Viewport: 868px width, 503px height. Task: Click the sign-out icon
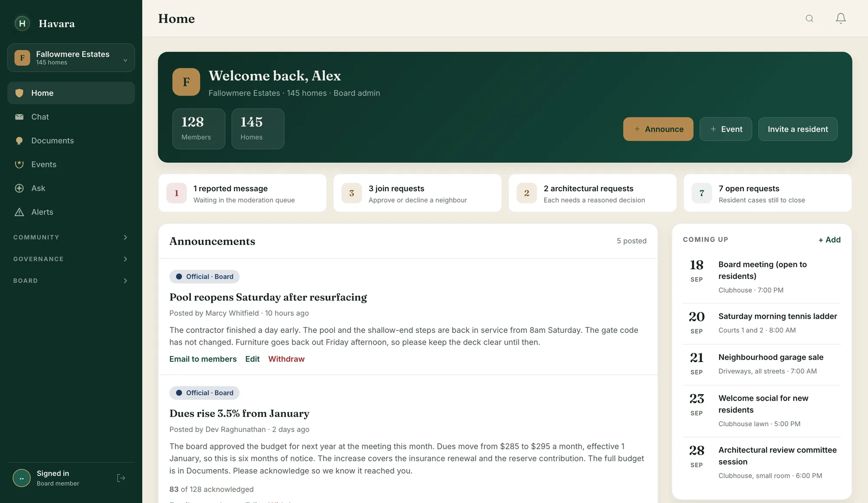coord(121,478)
